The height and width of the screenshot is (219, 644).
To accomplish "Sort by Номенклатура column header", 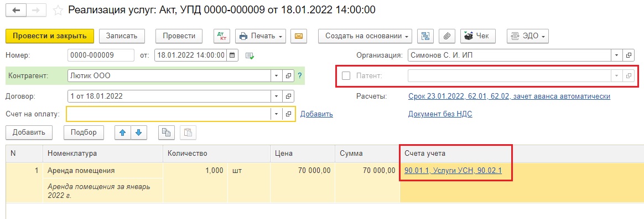I will pyautogui.click(x=103, y=154).
